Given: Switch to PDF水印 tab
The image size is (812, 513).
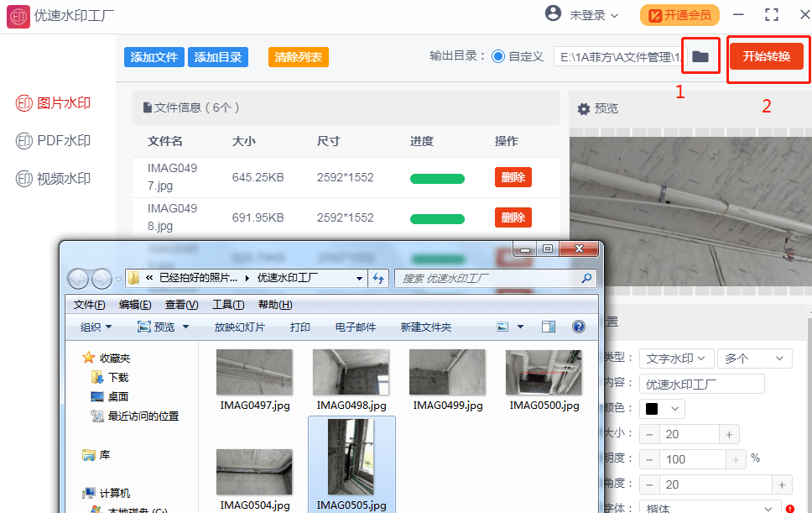Looking at the screenshot, I should (54, 141).
